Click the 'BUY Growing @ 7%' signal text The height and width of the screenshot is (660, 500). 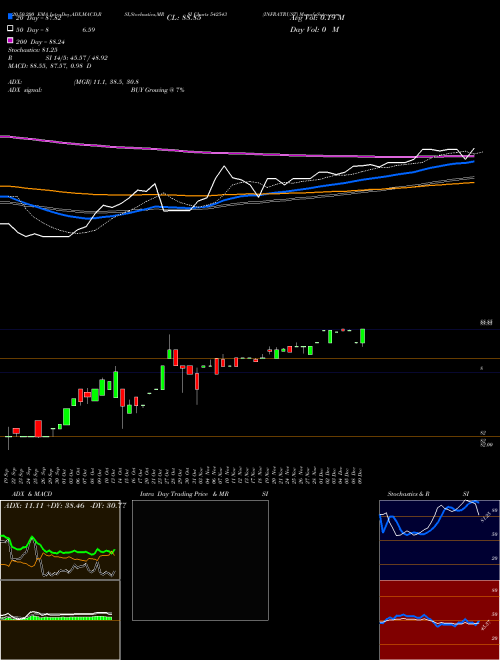click(157, 90)
